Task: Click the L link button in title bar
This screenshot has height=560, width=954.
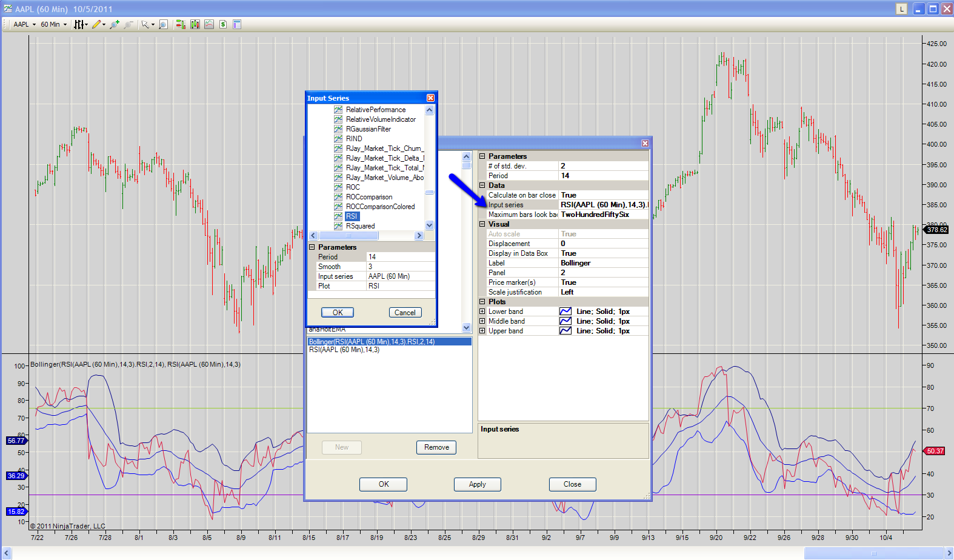Action: (x=902, y=8)
